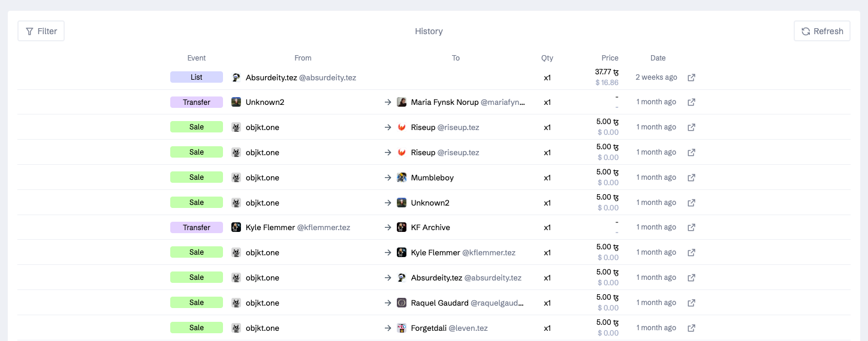Refresh the history list
Viewport: 868px width, 341px height.
[x=822, y=31]
